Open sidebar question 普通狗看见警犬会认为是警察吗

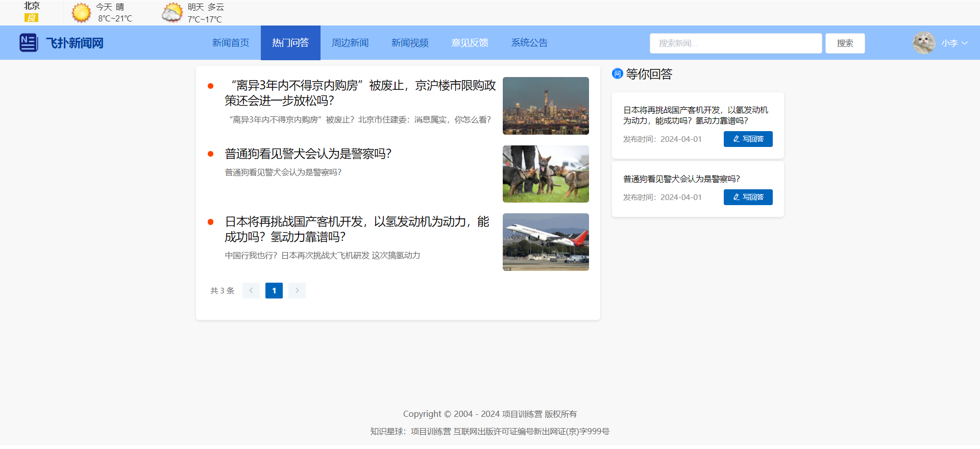[x=681, y=179]
